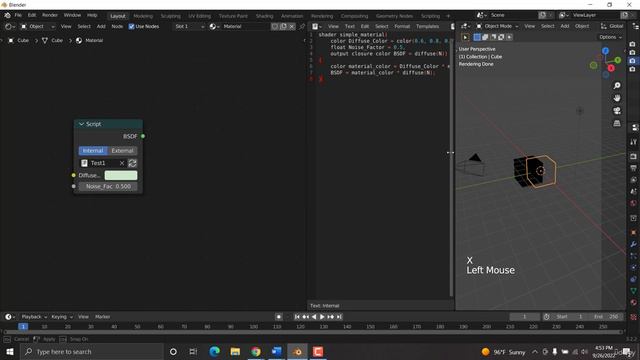Viewport: 640px width, 360px height.
Task: Click the zoom magnifier icon in the 3D viewport
Action: [x=617, y=85]
